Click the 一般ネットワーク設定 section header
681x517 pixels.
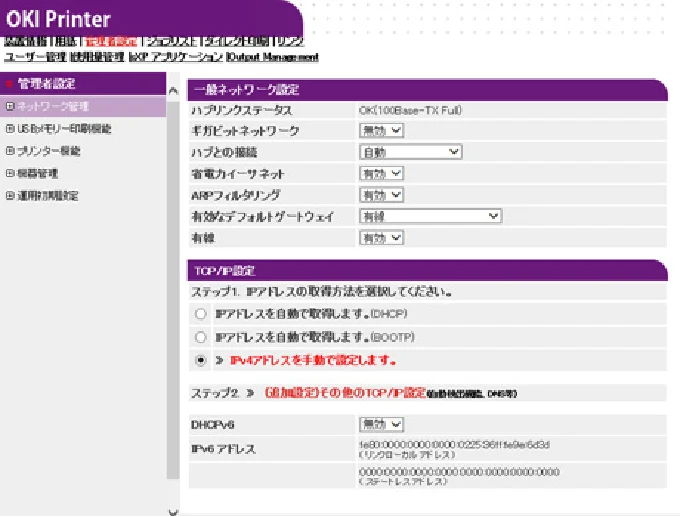pyautogui.click(x=427, y=90)
